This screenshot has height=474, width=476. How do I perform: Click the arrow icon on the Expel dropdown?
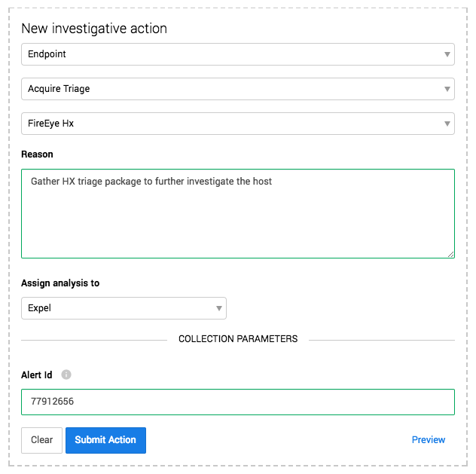point(219,308)
